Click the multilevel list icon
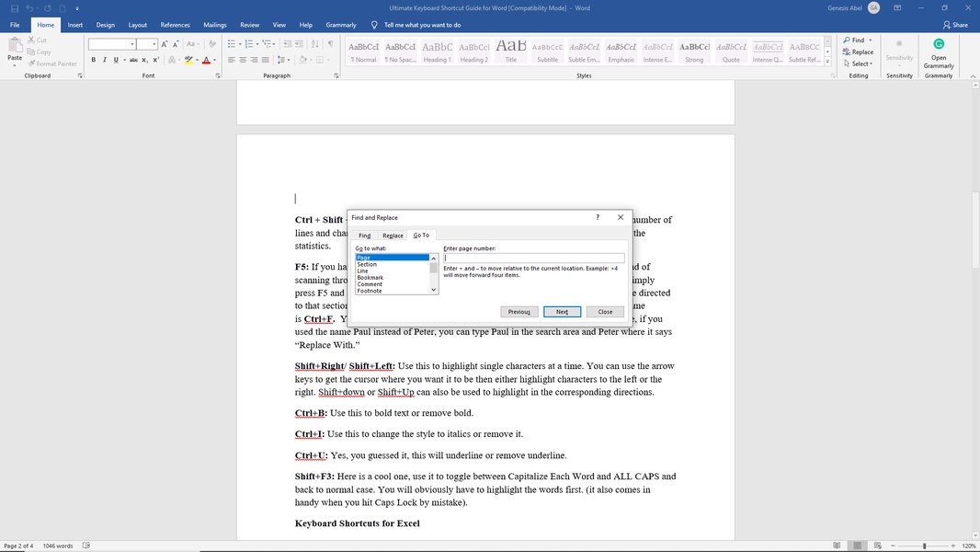Image resolution: width=980 pixels, height=552 pixels. (x=267, y=44)
